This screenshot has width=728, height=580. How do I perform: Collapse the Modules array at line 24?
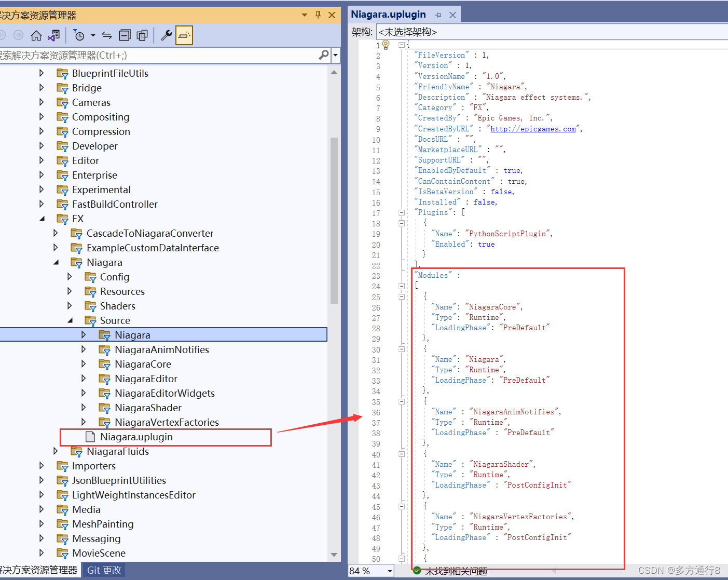point(402,286)
